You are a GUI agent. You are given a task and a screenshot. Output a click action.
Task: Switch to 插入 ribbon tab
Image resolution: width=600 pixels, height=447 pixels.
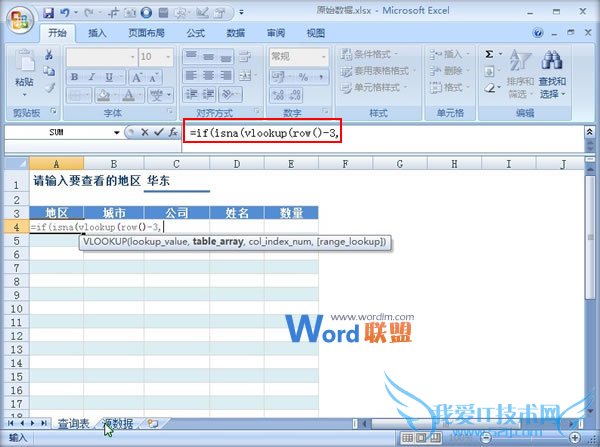point(97,33)
